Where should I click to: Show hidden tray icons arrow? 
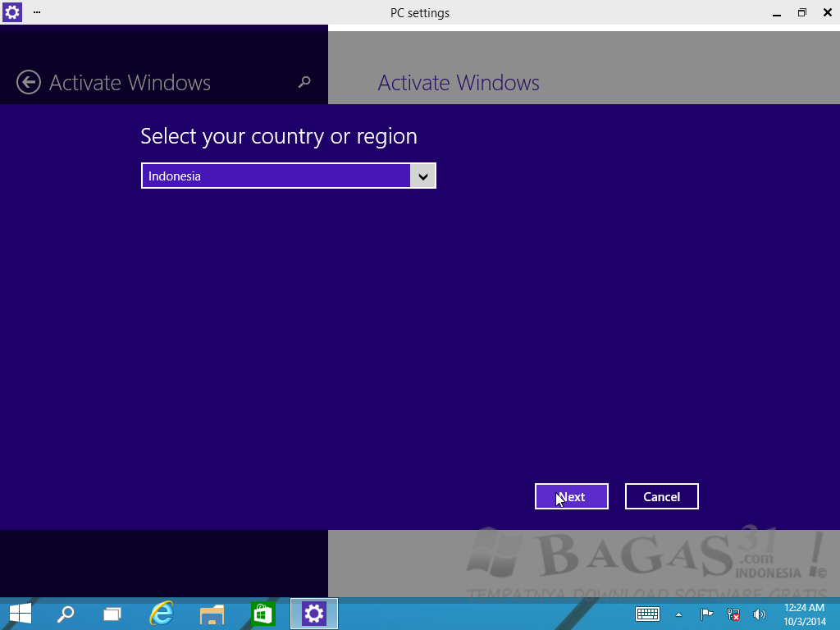(x=678, y=614)
